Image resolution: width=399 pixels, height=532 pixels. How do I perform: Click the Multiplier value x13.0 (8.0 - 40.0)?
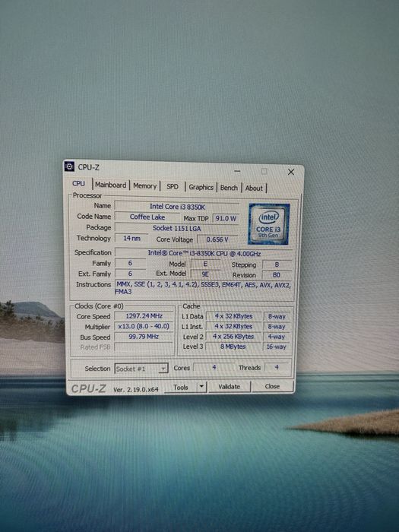[144, 326]
